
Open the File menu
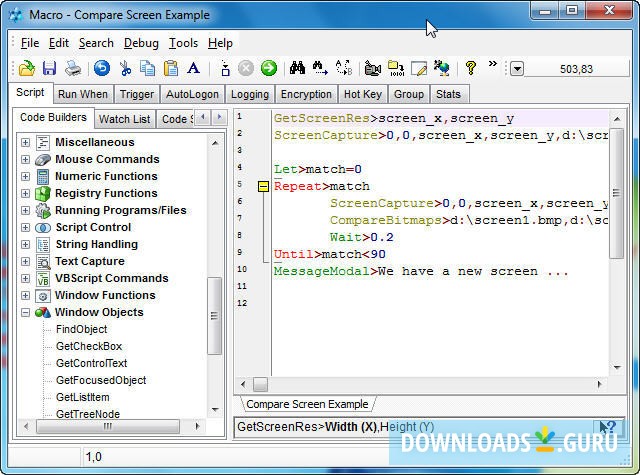[x=30, y=43]
